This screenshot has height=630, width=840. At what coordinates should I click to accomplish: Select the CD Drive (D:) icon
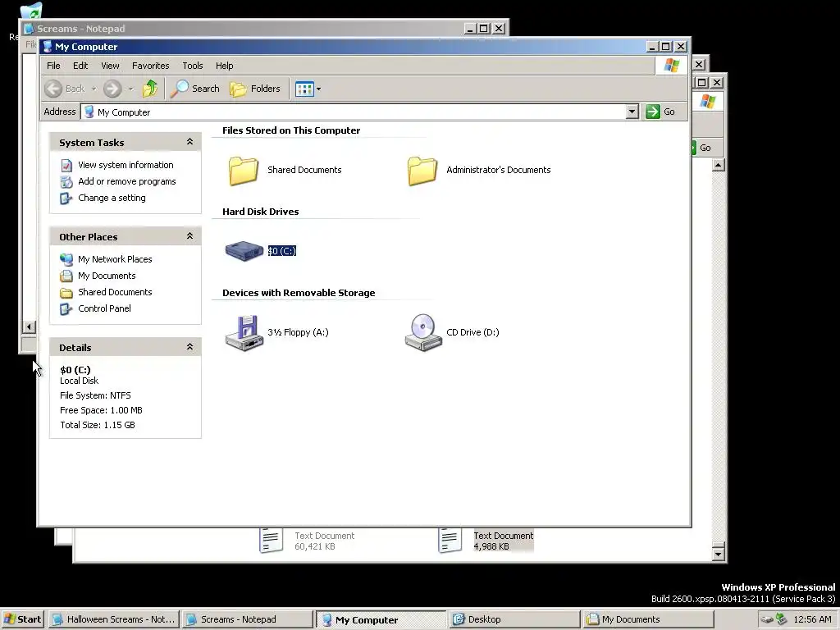(x=423, y=333)
